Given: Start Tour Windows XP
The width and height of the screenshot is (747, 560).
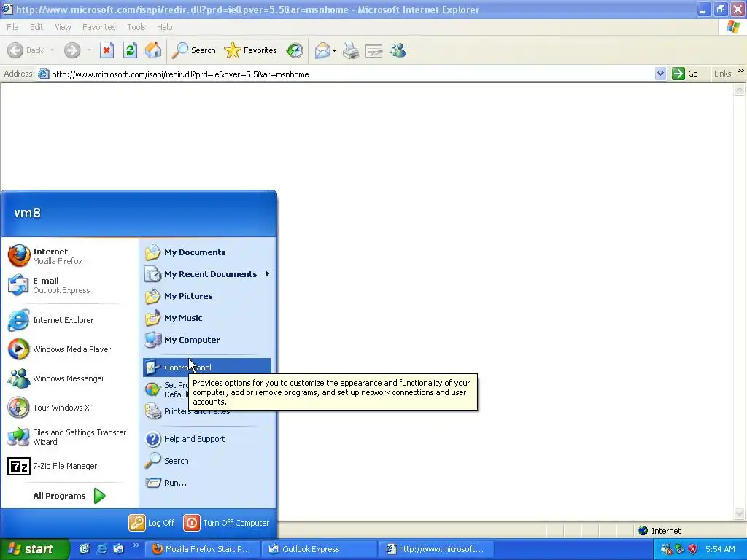Looking at the screenshot, I should click(69, 408).
